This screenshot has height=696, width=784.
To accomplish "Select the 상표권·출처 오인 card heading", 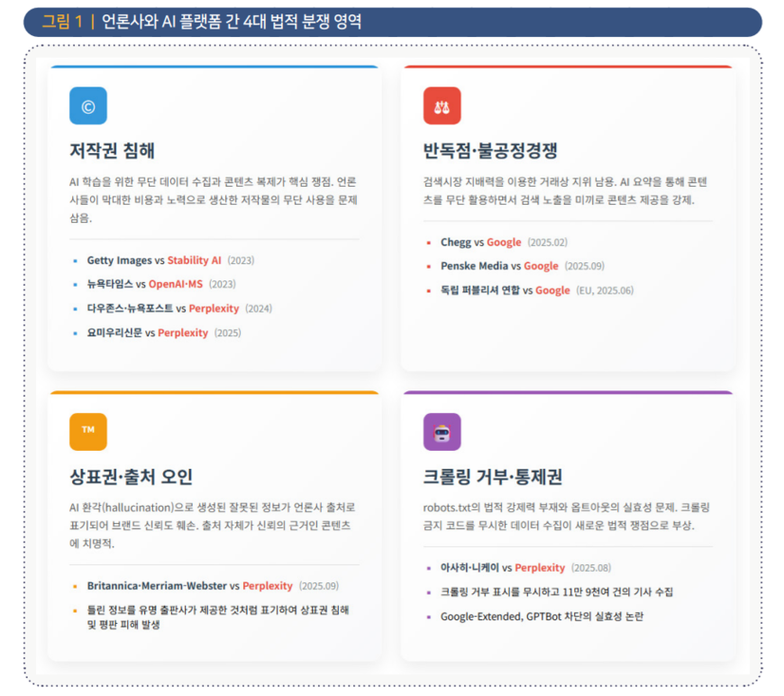I will pyautogui.click(x=131, y=476).
